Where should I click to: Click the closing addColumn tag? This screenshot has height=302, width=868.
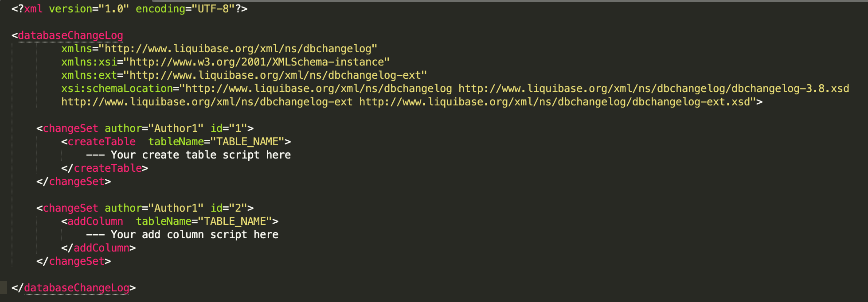pos(98,248)
